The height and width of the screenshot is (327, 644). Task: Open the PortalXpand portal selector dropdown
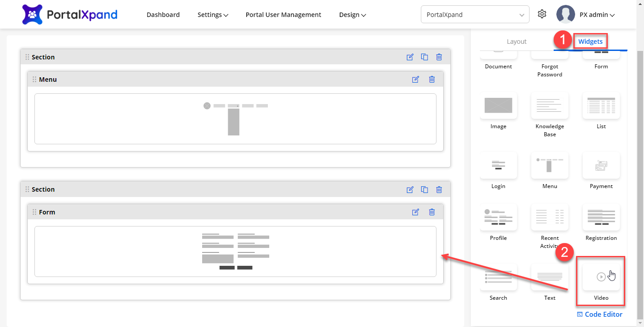point(475,15)
